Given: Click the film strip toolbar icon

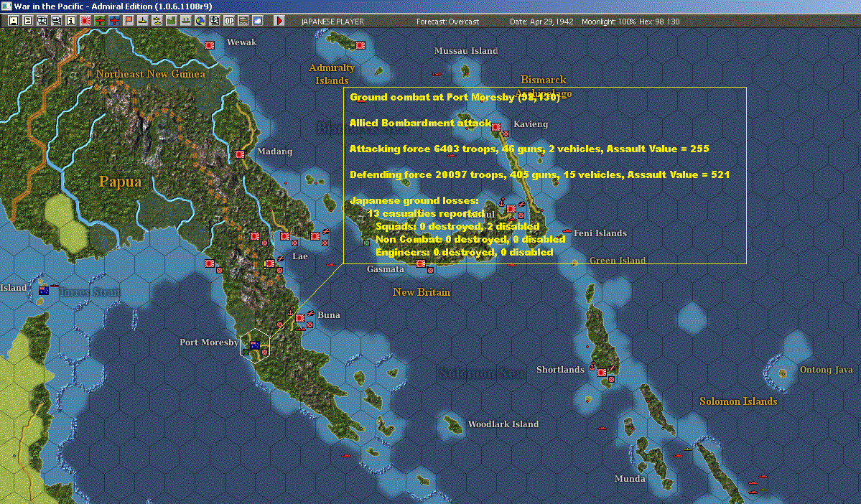Looking at the screenshot, I should pos(243,21).
